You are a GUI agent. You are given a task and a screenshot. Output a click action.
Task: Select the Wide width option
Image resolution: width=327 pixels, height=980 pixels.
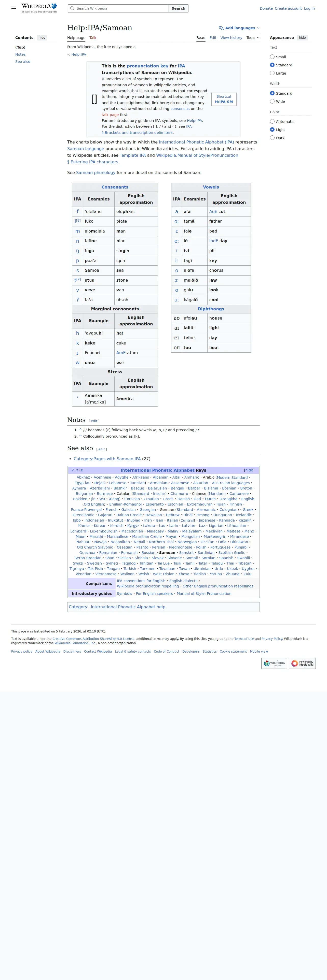[272, 102]
